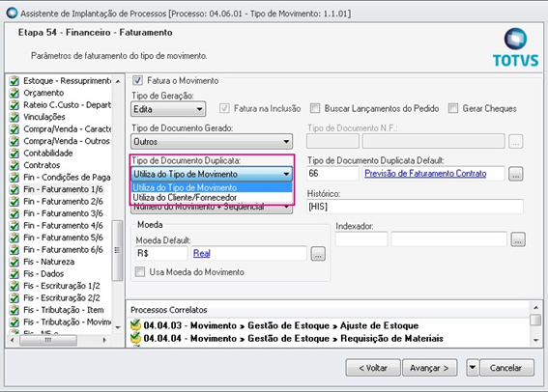Click the check icon beside Fis - Natureza
The height and width of the screenshot is (392, 548).
pos(14,262)
